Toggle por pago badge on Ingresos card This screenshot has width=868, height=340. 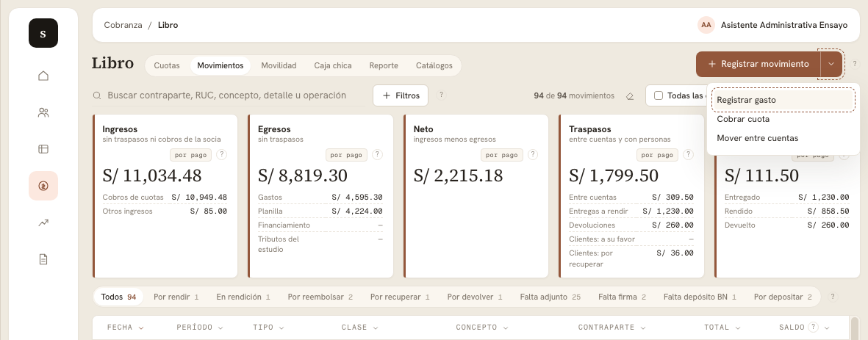point(190,155)
